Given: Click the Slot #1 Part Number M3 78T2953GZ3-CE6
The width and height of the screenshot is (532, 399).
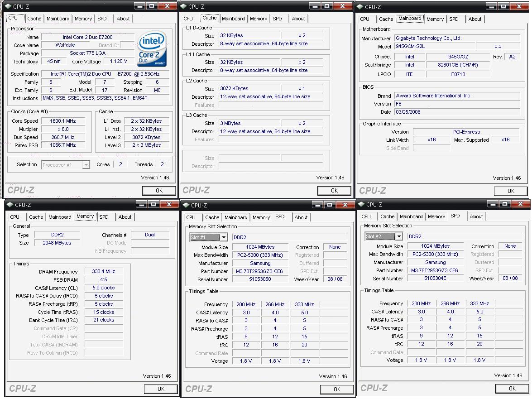Looking at the screenshot, I should pos(260,271).
